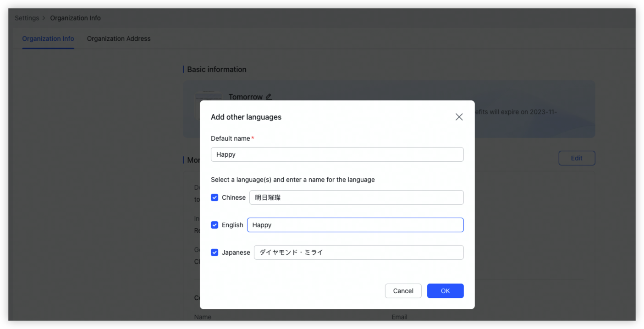Viewport: 644px width, 329px height.
Task: Switch to the Organization Address tab
Action: pyautogui.click(x=119, y=38)
